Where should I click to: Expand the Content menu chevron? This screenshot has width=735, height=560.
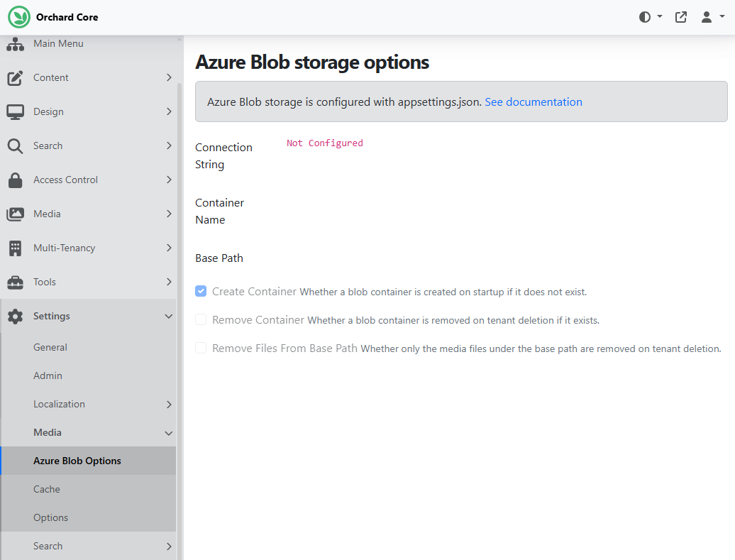pos(169,77)
